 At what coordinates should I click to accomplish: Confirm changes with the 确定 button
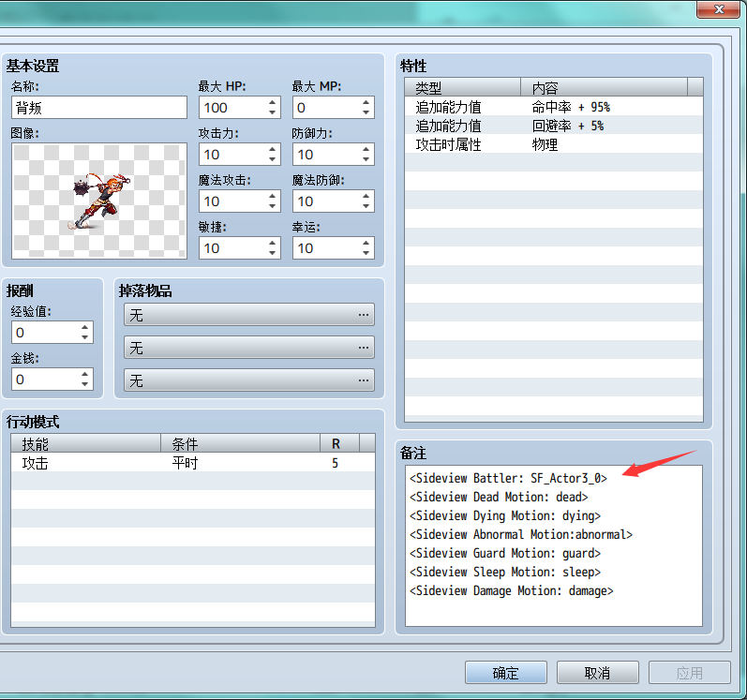[x=506, y=673]
